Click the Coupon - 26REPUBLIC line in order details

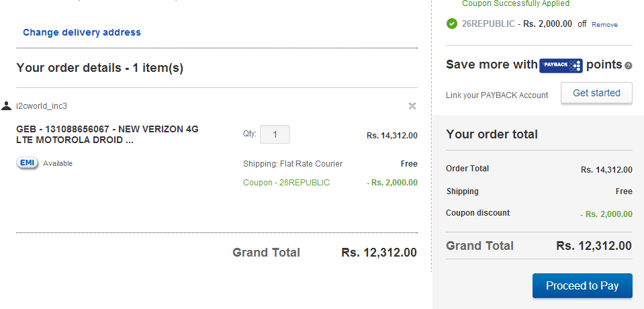(x=286, y=183)
